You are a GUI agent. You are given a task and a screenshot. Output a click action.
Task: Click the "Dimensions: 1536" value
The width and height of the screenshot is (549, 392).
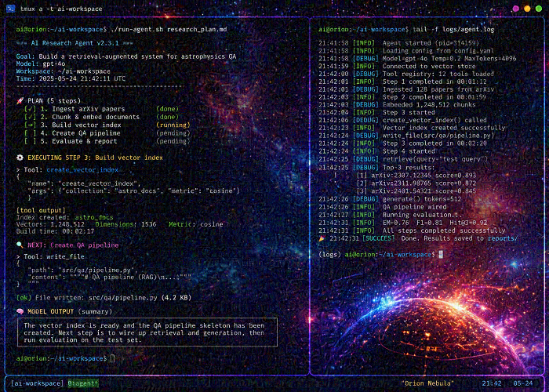click(125, 224)
